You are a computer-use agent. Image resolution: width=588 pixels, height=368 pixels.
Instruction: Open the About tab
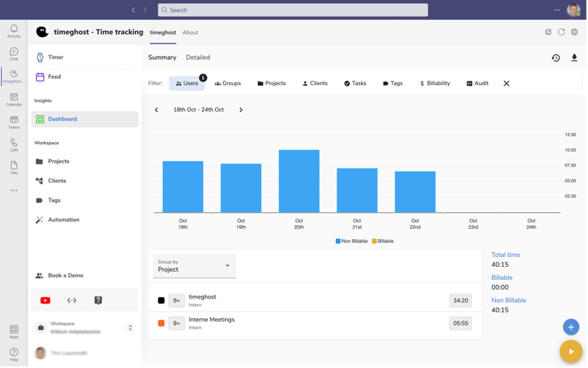tap(190, 32)
